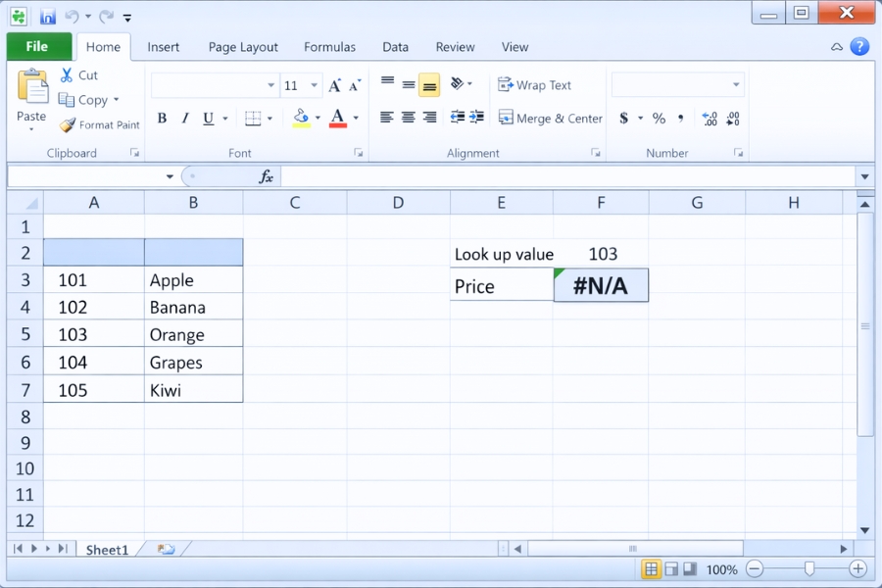
Task: Click the Paste clipboard icon
Action: tap(32, 88)
